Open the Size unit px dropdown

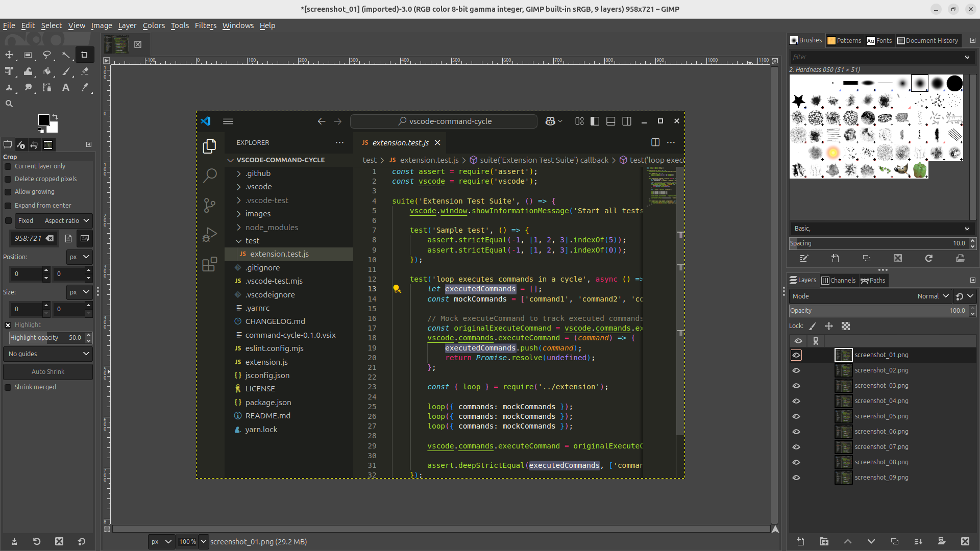(79, 292)
